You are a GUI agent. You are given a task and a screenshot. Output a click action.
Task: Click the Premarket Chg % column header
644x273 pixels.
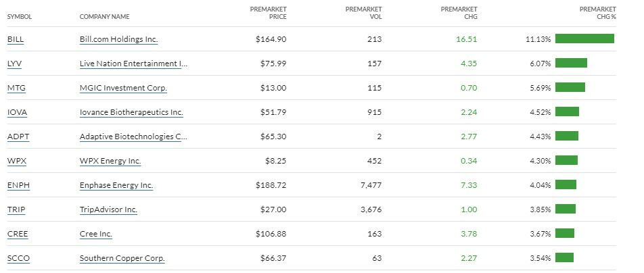[598, 13]
